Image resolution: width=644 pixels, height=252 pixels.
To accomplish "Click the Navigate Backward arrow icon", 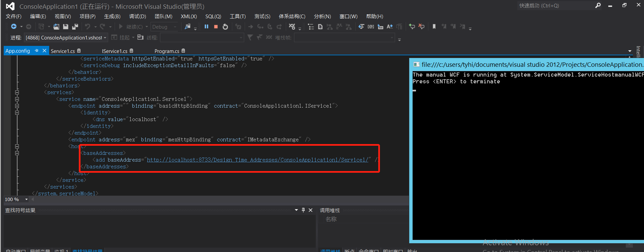I will 14,27.
